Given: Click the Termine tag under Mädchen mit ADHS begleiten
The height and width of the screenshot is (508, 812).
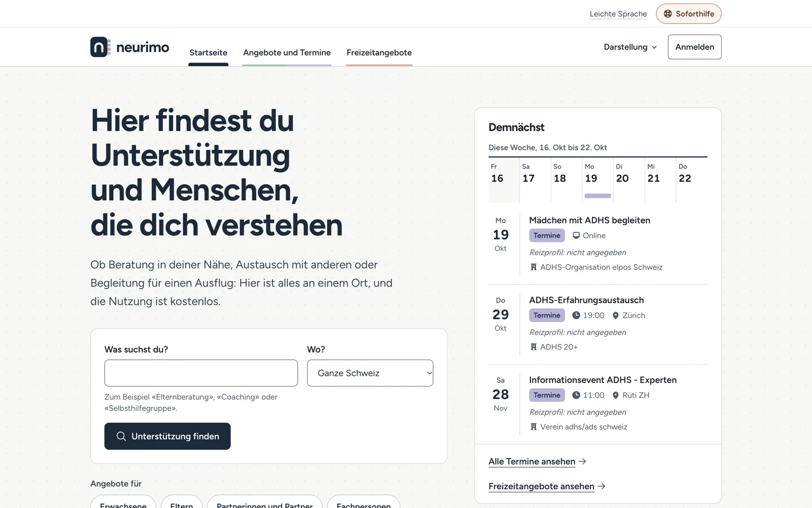Looking at the screenshot, I should pyautogui.click(x=547, y=236).
